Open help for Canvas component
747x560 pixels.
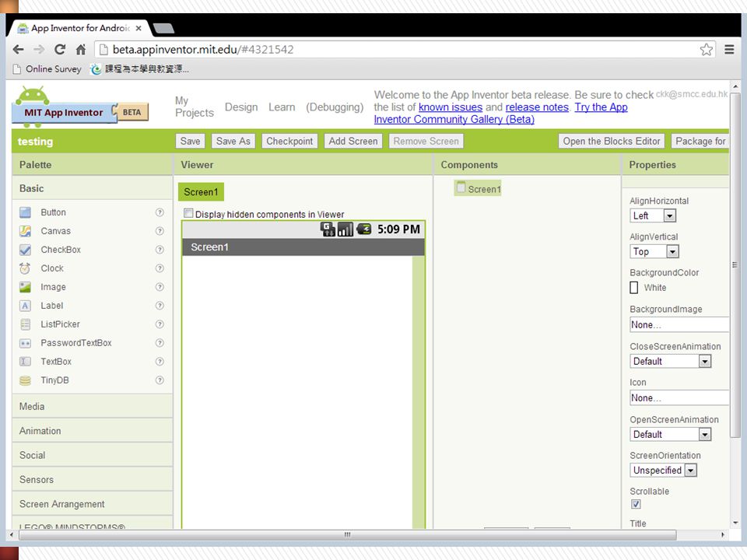160,231
